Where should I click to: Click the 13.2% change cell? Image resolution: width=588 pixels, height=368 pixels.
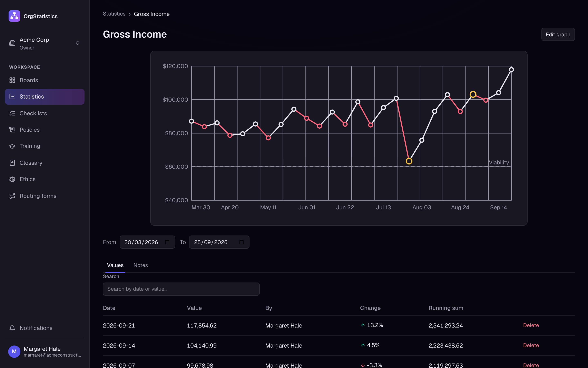click(x=372, y=325)
